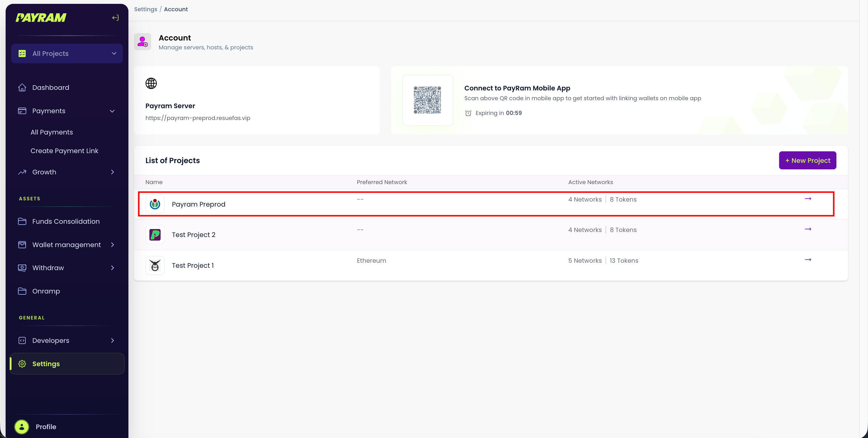
Task: Open Test Project 2 via arrow icon
Action: tap(808, 229)
